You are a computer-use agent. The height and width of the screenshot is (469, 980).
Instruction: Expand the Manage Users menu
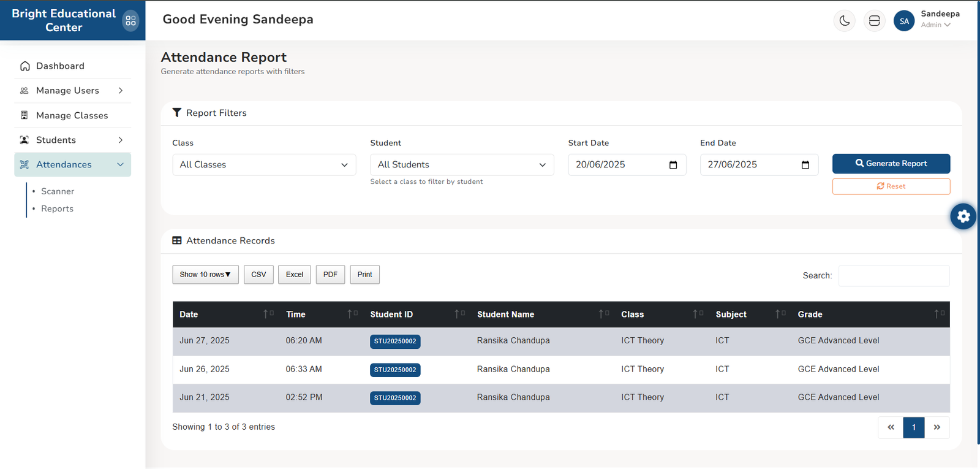point(73,91)
